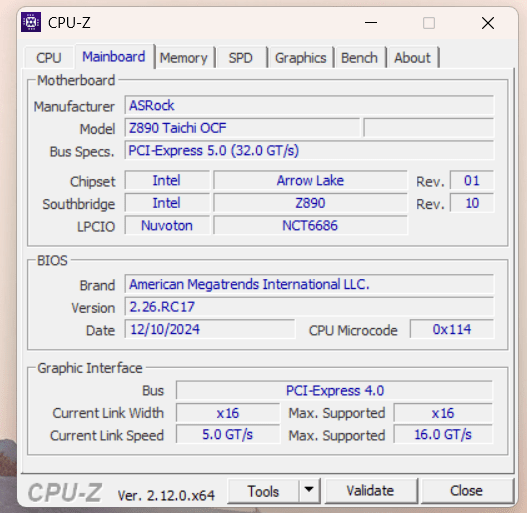Click the PCI-Express 5.0 (32.0 GT/s) bus specs
Screen dimensions: 527x513
[309, 150]
